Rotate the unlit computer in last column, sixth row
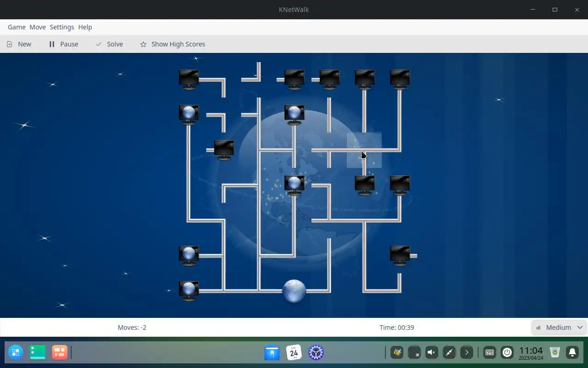 pyautogui.click(x=400, y=256)
